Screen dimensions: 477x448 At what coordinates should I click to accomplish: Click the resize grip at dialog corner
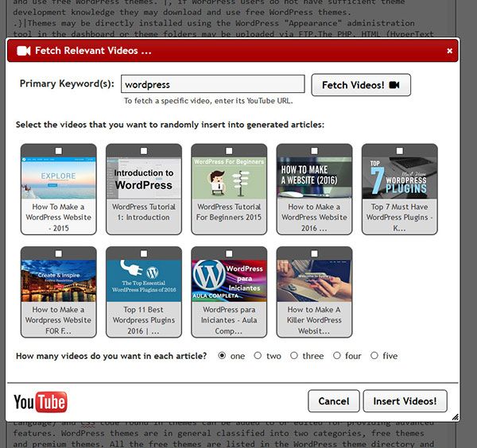pyautogui.click(x=455, y=417)
